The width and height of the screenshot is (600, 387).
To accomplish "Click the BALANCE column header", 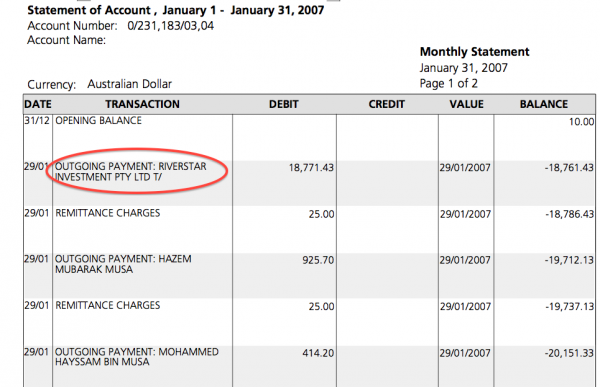I will pos(544,104).
